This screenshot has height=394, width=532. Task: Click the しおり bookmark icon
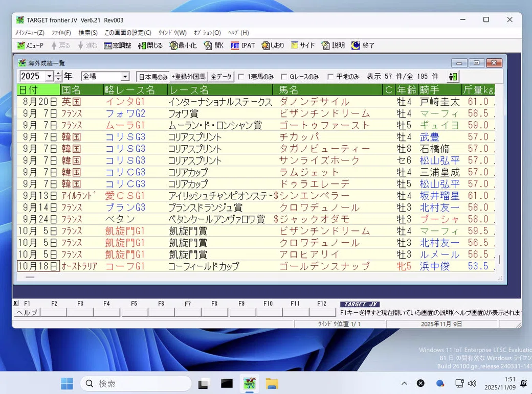click(273, 45)
